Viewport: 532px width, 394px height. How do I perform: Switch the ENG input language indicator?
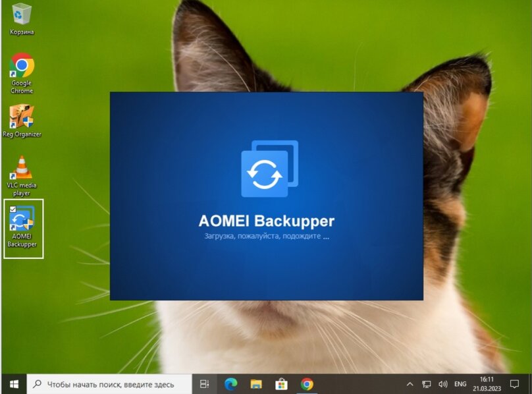pyautogui.click(x=460, y=384)
